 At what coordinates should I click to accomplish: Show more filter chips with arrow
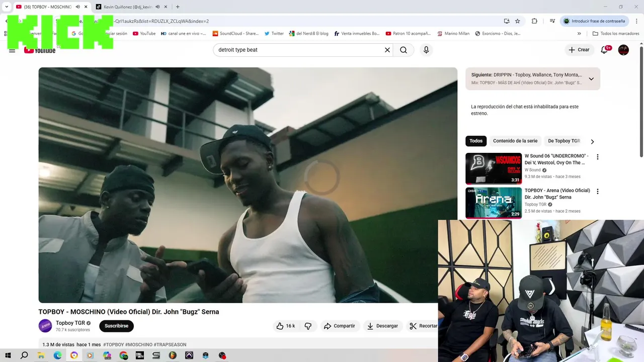pos(592,142)
